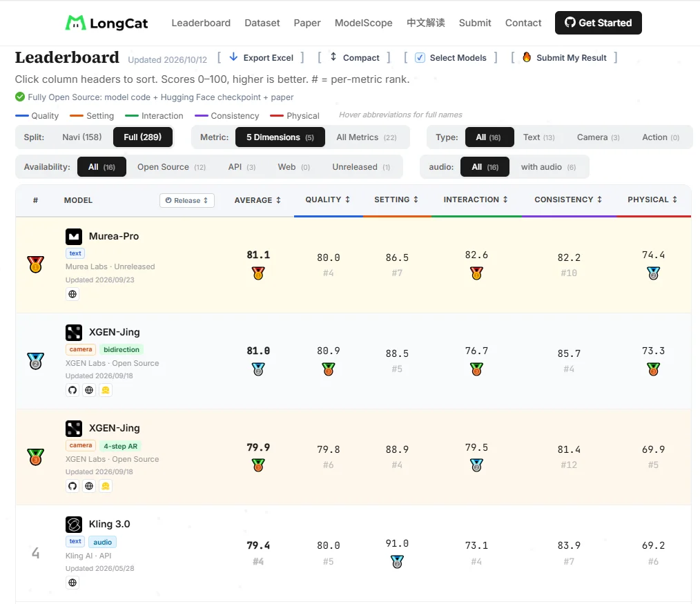Open Hugging Face link for XGEN-Jing bidirection
The height and width of the screenshot is (604, 700).
click(106, 390)
